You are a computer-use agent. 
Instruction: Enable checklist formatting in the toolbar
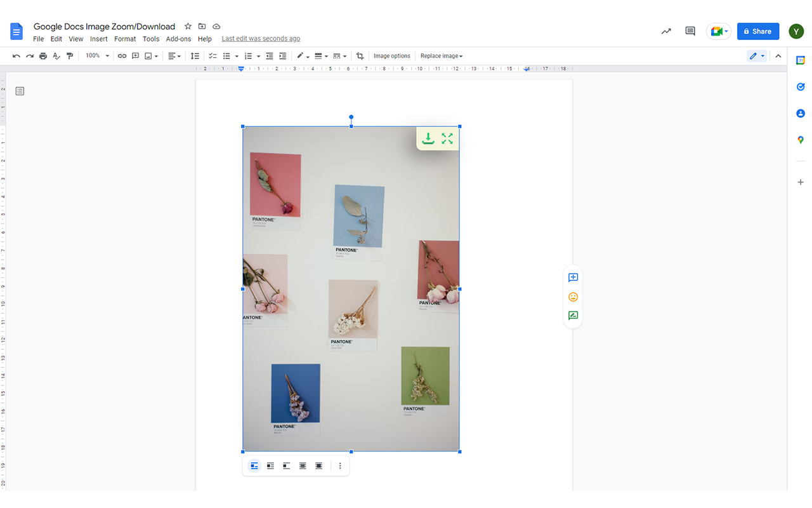(213, 56)
